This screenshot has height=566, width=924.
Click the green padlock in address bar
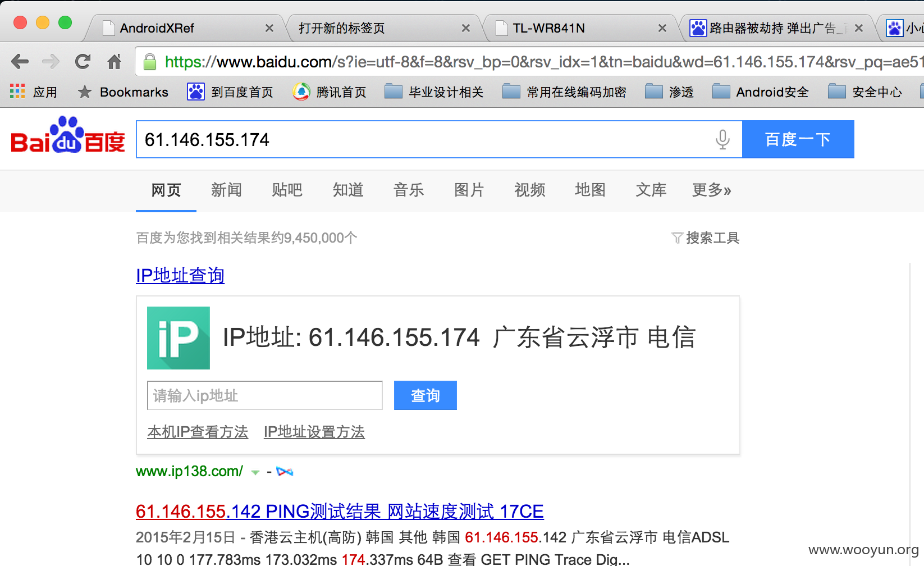click(x=150, y=62)
